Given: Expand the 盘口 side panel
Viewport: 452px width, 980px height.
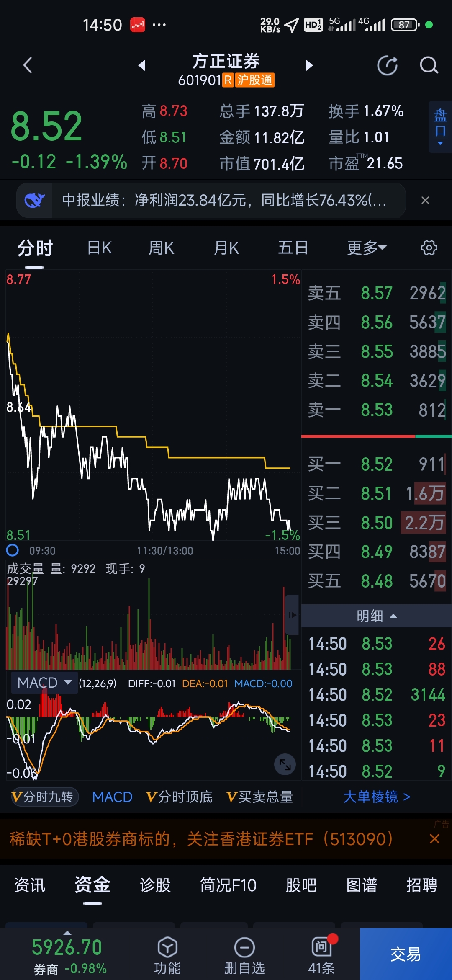Looking at the screenshot, I should click(x=440, y=126).
